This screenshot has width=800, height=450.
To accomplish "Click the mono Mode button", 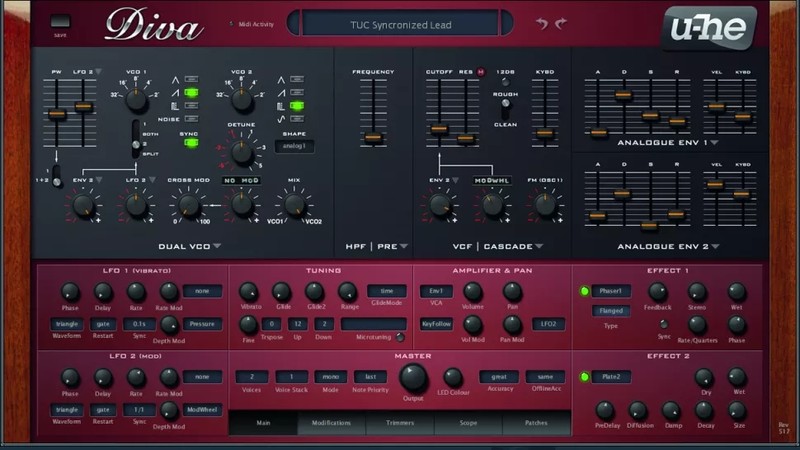I will click(331, 377).
